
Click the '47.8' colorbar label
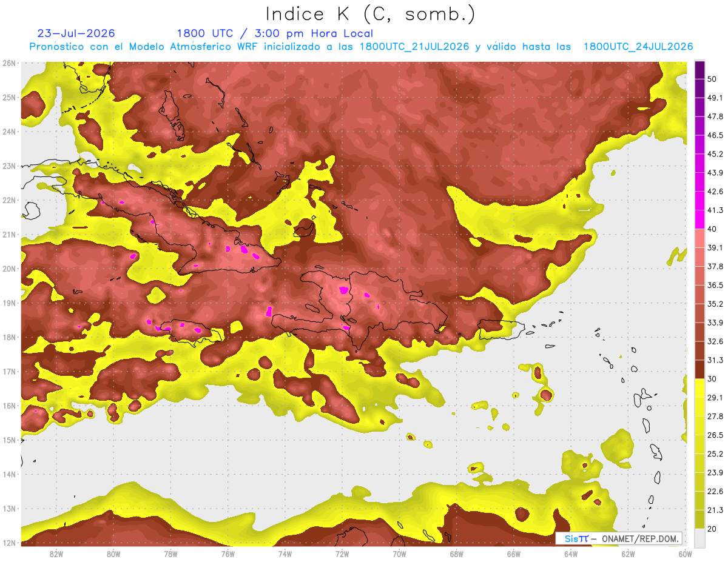pos(715,116)
